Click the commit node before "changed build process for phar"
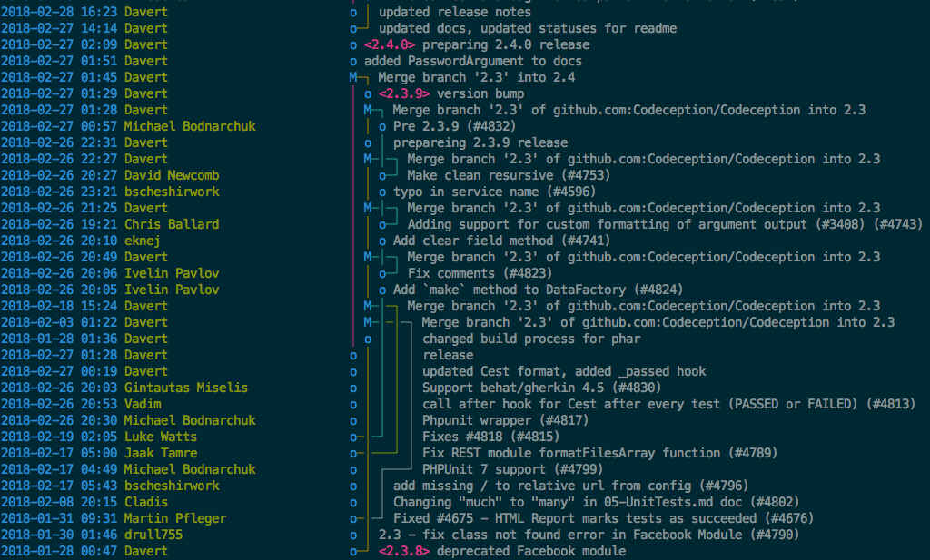 click(368, 339)
